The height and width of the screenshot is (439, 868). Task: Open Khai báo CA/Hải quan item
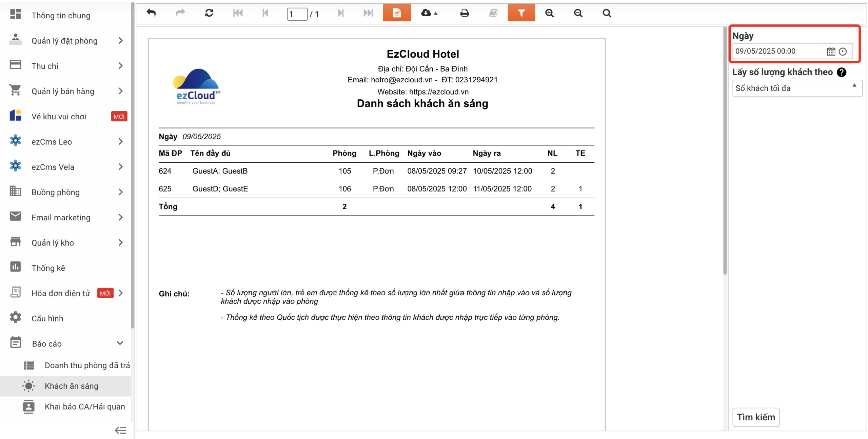(85, 406)
